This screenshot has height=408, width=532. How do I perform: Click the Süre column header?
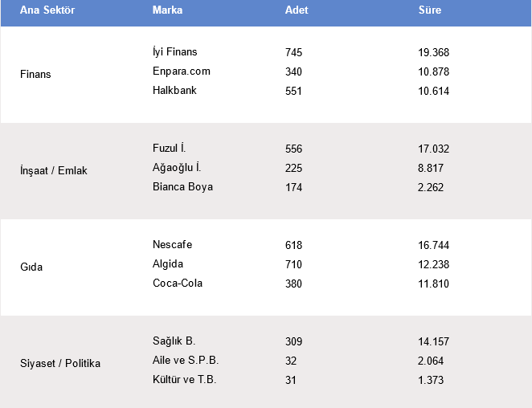coord(430,10)
